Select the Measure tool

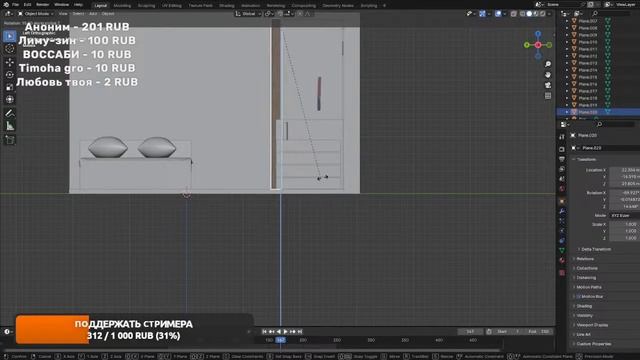(10, 126)
